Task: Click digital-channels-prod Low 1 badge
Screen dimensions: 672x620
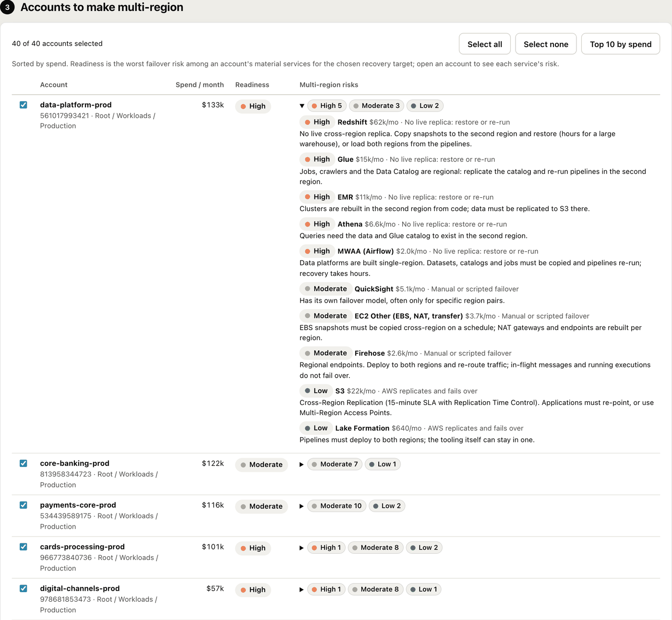Action: click(x=423, y=589)
